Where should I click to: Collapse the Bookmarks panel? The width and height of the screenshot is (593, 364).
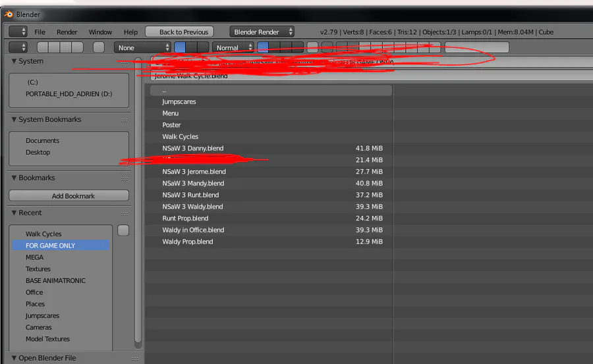14,178
